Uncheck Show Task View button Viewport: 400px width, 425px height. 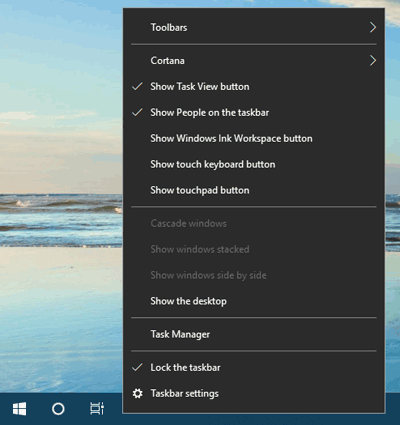click(254, 87)
